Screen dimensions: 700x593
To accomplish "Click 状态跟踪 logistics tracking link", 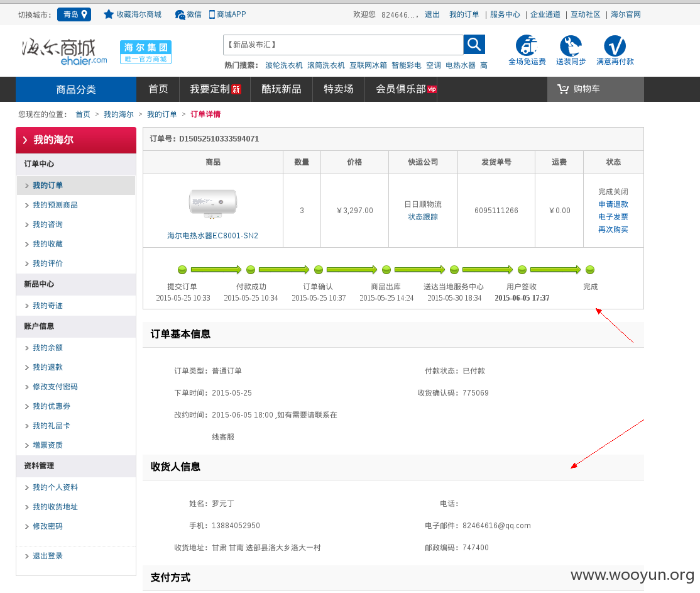I will pyautogui.click(x=423, y=217).
